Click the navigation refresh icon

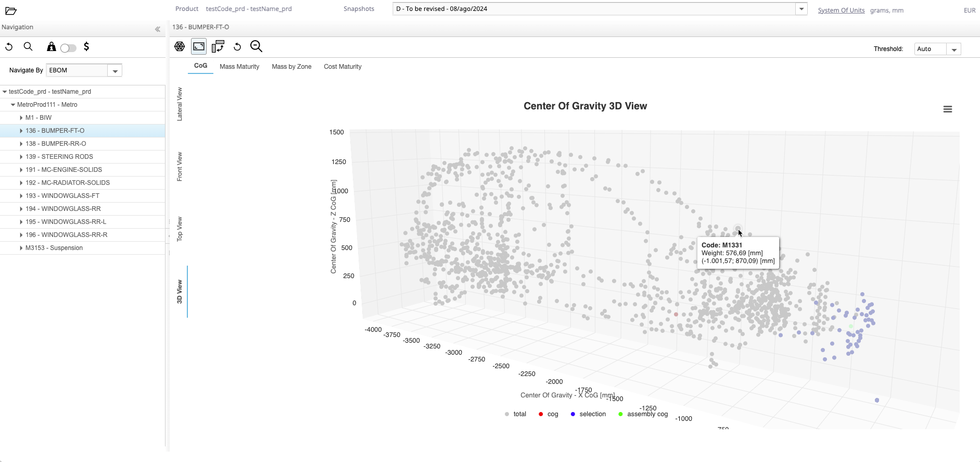(x=9, y=47)
